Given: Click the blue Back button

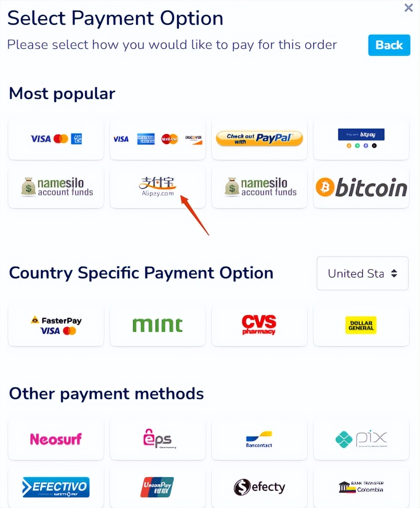Looking at the screenshot, I should pyautogui.click(x=389, y=45).
